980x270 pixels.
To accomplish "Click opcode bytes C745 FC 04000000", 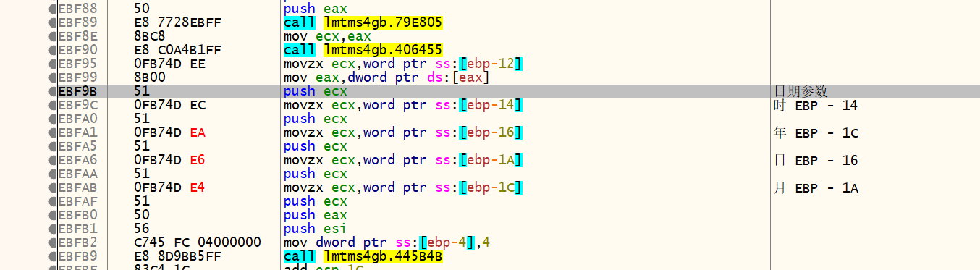I will [198, 242].
